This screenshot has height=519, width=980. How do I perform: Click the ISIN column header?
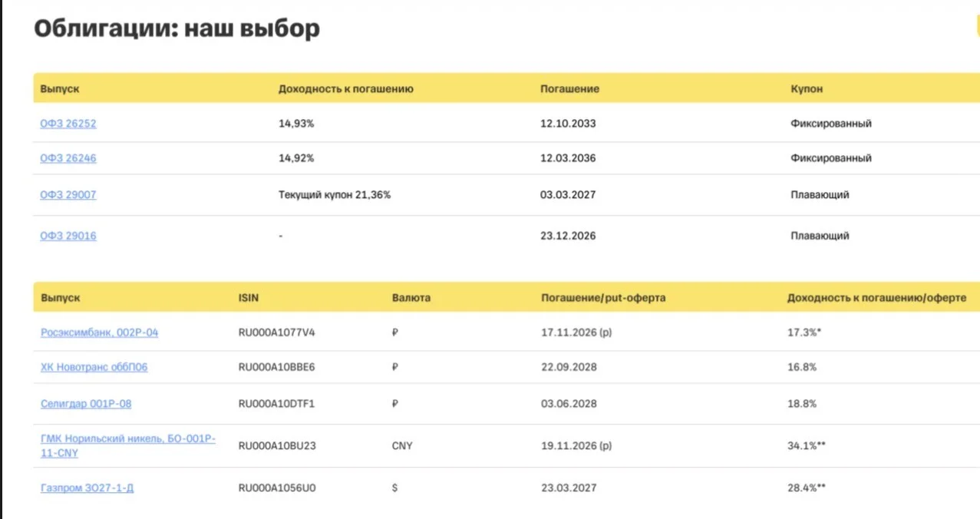click(249, 297)
